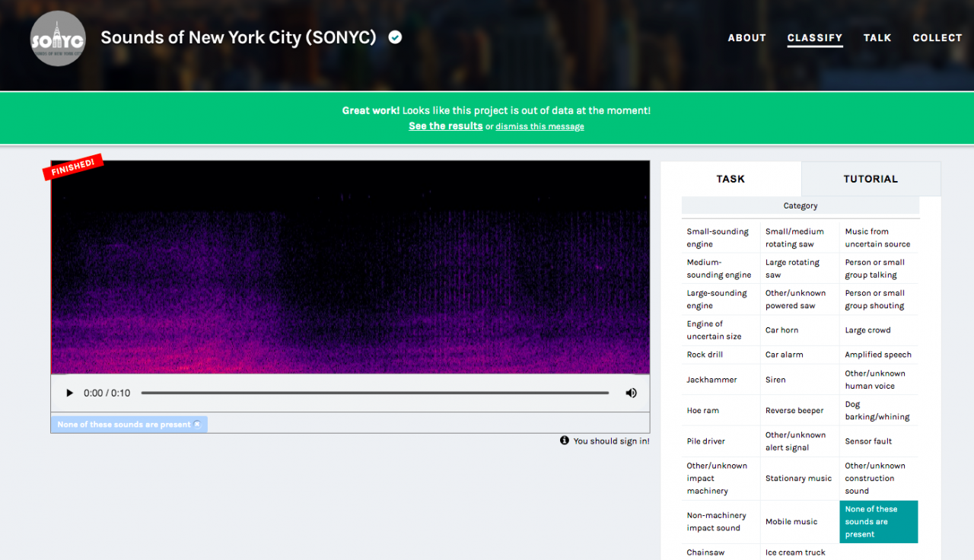
Task: Open the Collect page
Action: tap(937, 38)
